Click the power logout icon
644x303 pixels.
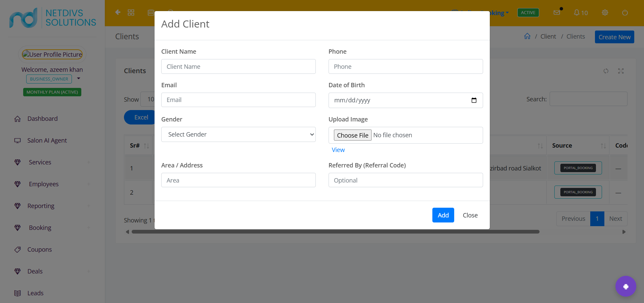coord(625,13)
